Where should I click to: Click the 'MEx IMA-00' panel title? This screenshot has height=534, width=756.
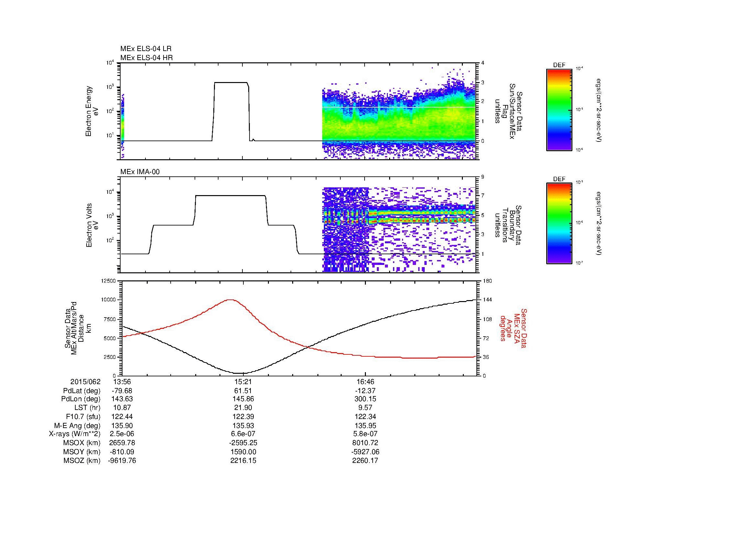[140, 172]
